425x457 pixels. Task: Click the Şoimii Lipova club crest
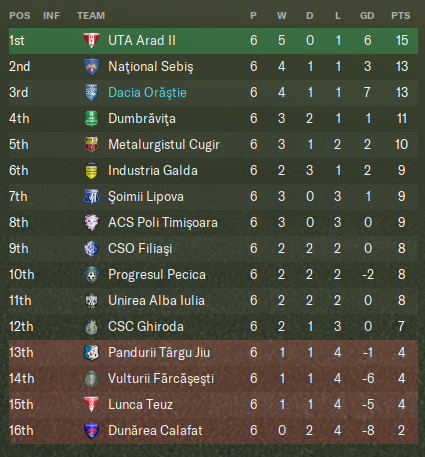coord(91,196)
